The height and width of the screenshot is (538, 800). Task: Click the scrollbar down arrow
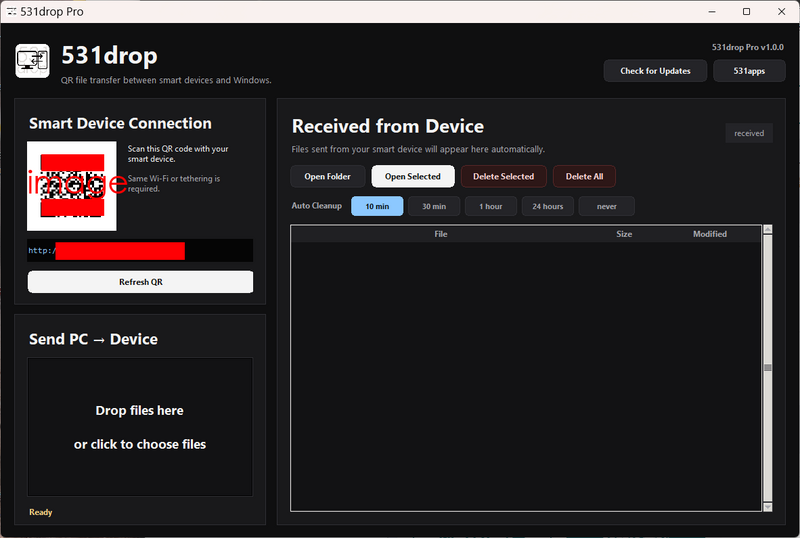tap(767, 507)
